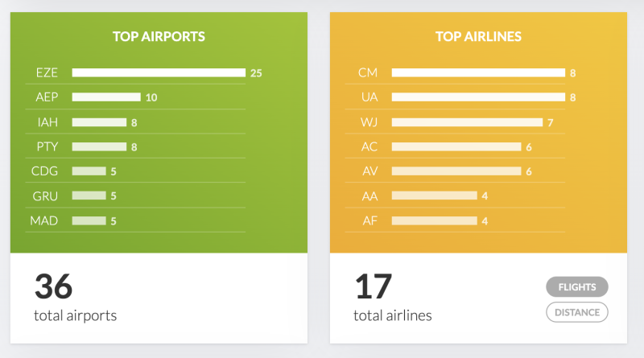This screenshot has height=358, width=644.
Task: Select the AC airline entry
Action: pyautogui.click(x=368, y=146)
